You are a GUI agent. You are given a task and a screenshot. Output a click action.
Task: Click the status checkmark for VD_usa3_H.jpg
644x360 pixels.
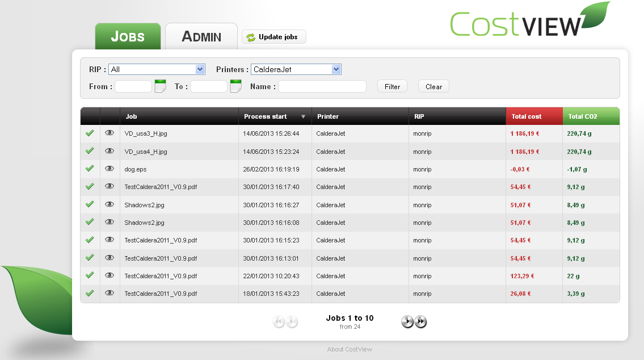[89, 133]
